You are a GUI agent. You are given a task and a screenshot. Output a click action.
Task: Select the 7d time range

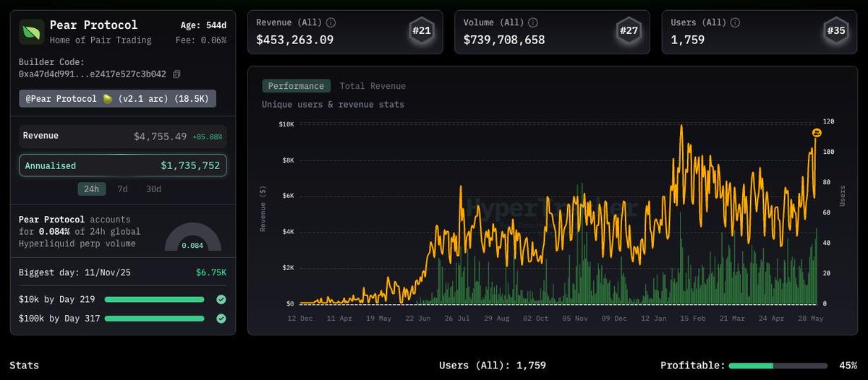[123, 189]
